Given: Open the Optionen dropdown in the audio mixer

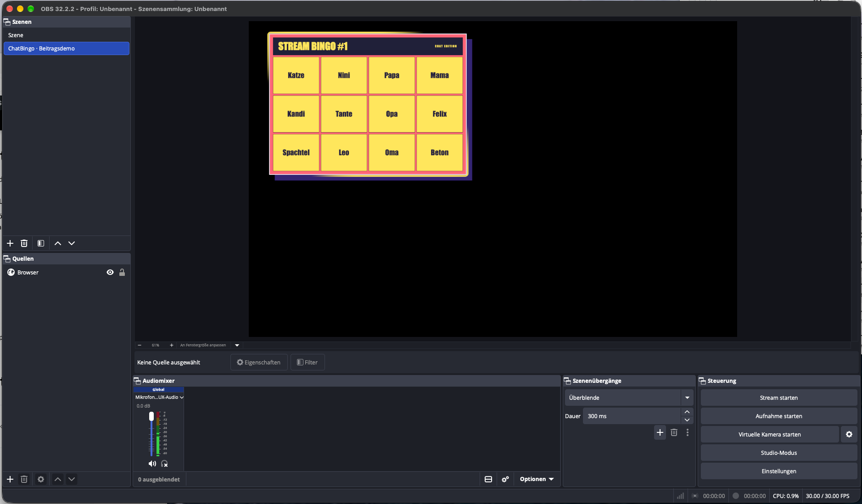Looking at the screenshot, I should tap(537, 479).
